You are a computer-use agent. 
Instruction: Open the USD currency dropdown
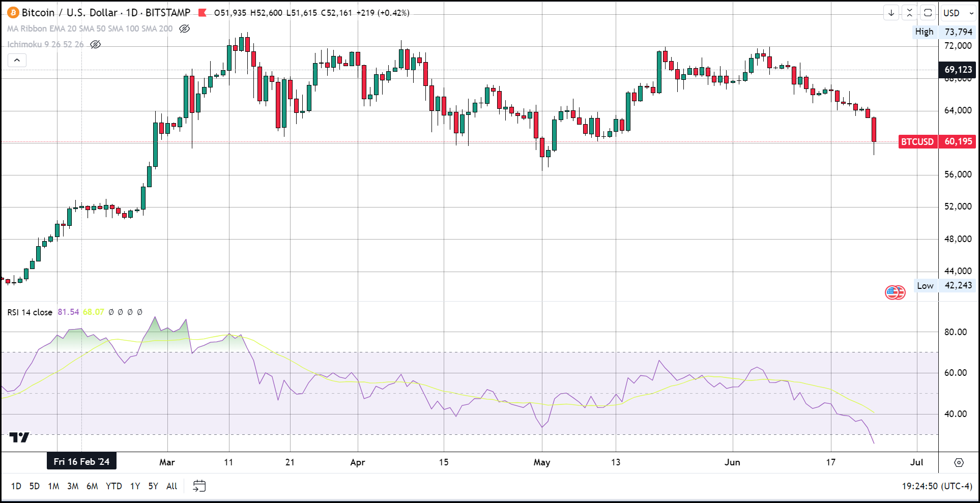957,12
